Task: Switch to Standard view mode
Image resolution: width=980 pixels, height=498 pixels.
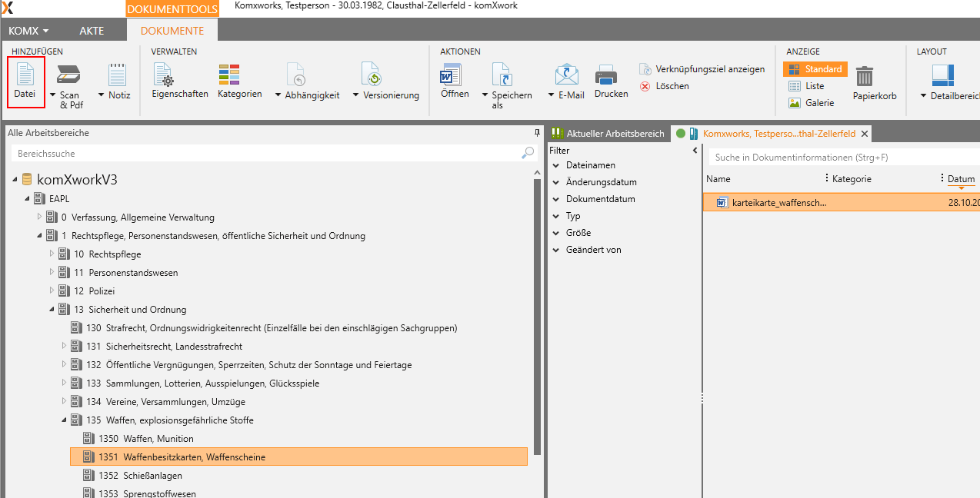Action: click(x=815, y=69)
